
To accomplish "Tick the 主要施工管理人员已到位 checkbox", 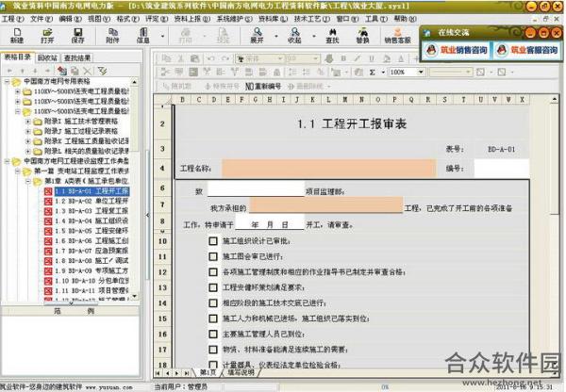I will (213, 334).
